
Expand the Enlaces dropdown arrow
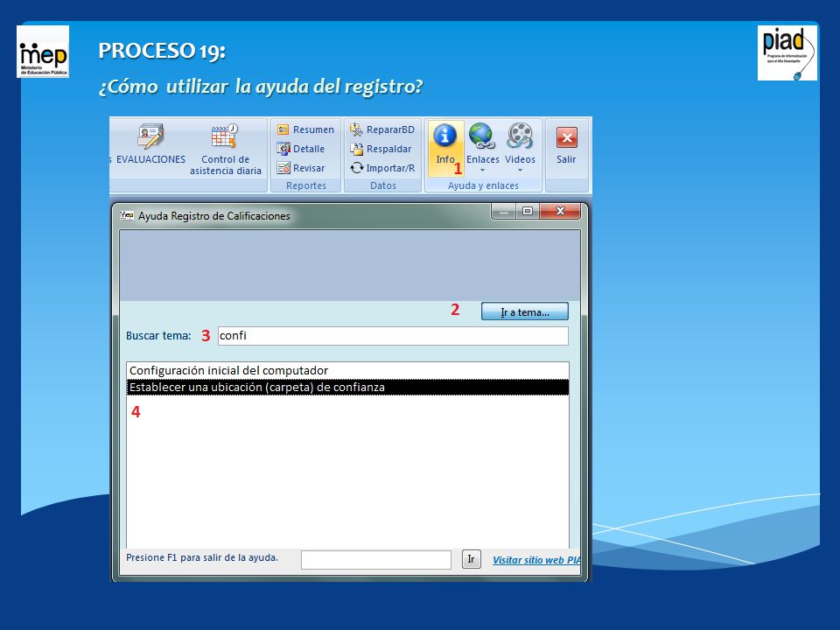pyautogui.click(x=482, y=171)
